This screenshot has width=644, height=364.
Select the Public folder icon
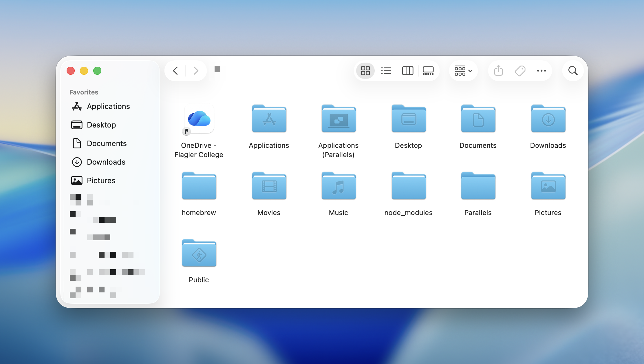(199, 253)
